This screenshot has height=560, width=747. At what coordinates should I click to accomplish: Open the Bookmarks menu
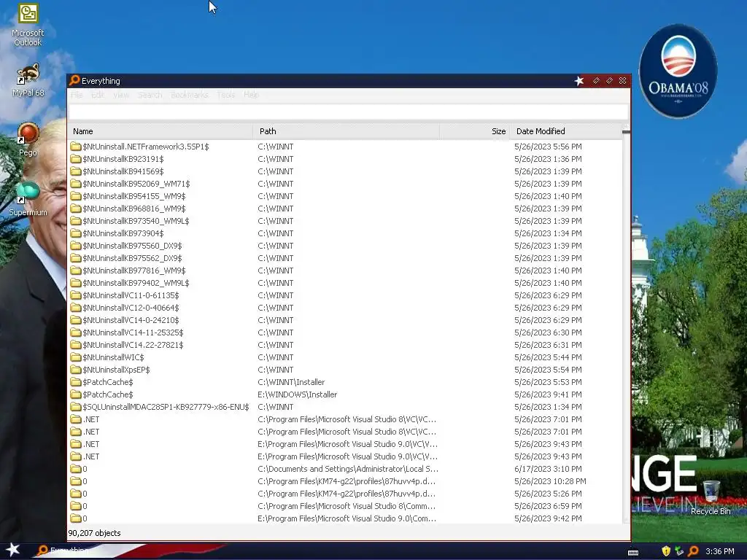[189, 95]
